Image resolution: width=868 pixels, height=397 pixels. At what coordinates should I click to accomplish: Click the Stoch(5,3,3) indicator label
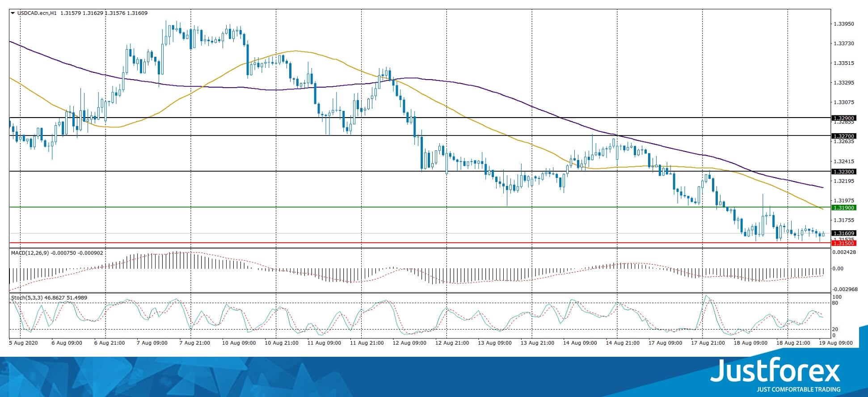tap(27, 298)
